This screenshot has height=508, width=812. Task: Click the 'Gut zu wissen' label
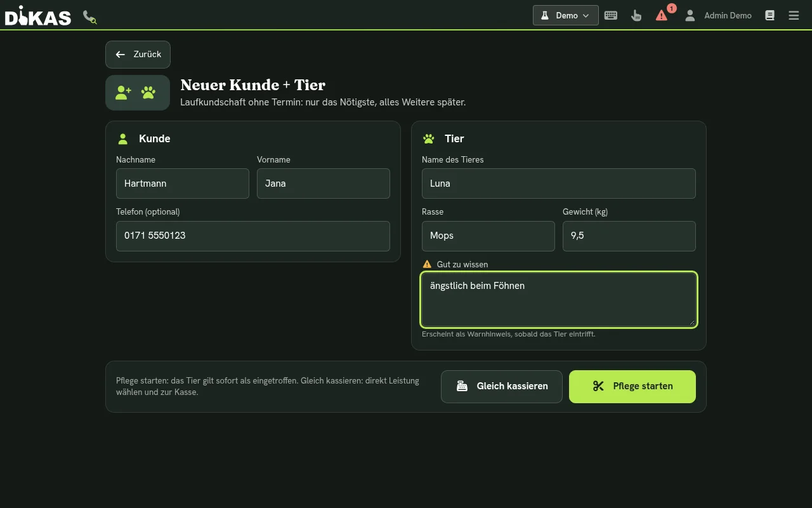[x=462, y=264]
